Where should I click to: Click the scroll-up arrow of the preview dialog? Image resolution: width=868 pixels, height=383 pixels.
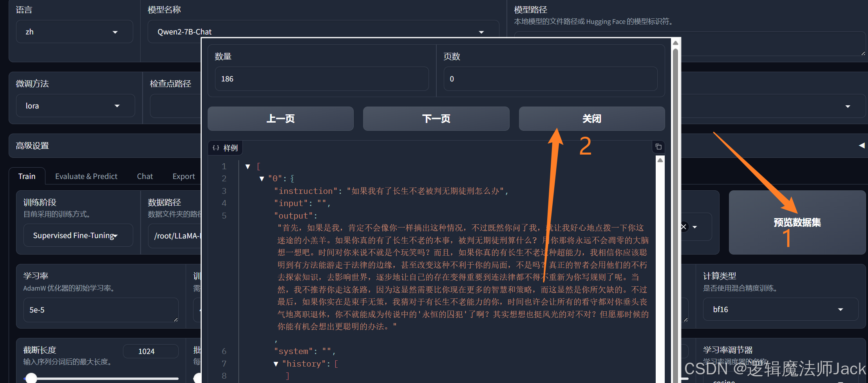point(675,43)
